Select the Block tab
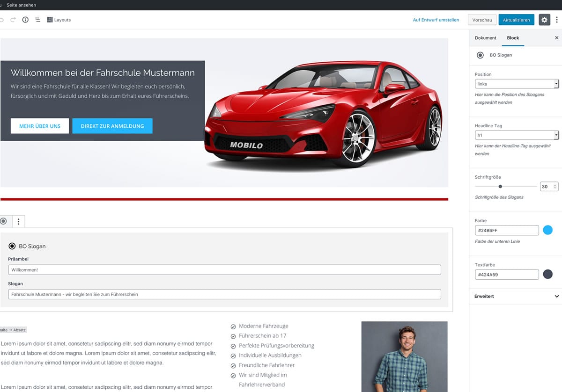The width and height of the screenshot is (562, 392). point(513,38)
